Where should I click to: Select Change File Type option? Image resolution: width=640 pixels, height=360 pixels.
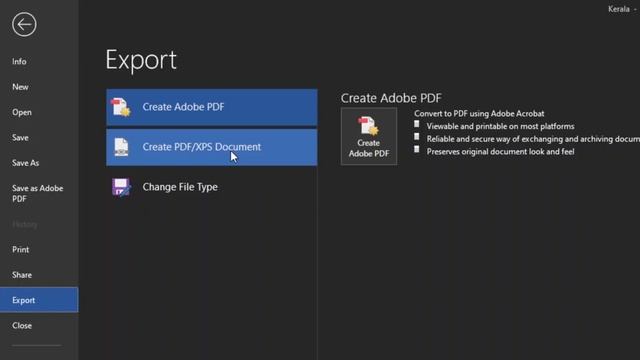212,187
